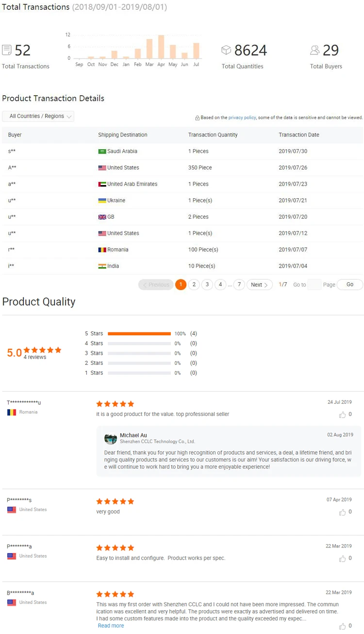Go to page 2 of transactions
364x634 pixels.
[194, 285]
